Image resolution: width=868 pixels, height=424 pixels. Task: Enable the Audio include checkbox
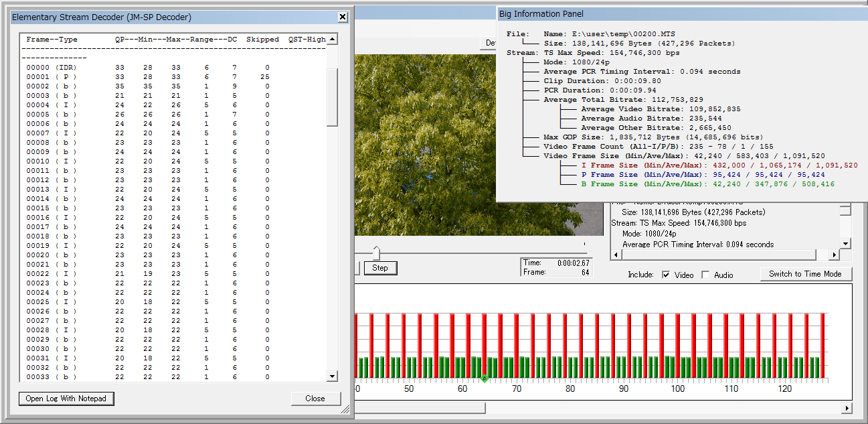(x=705, y=275)
